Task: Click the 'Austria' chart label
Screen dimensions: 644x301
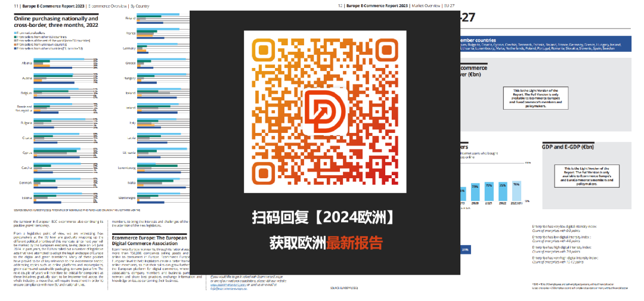Action: point(27,78)
